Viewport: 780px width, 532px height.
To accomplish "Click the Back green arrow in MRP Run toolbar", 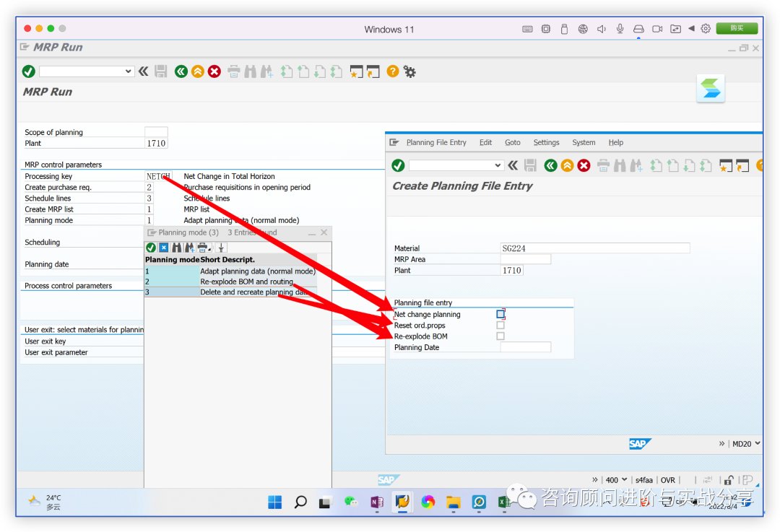I will [181, 71].
